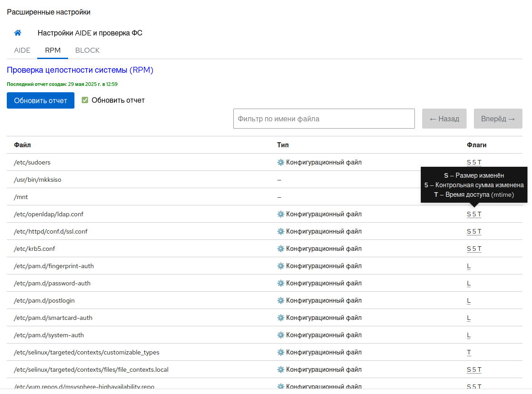Switch to the AIDE tab
This screenshot has height=394, width=532.
pos(22,50)
